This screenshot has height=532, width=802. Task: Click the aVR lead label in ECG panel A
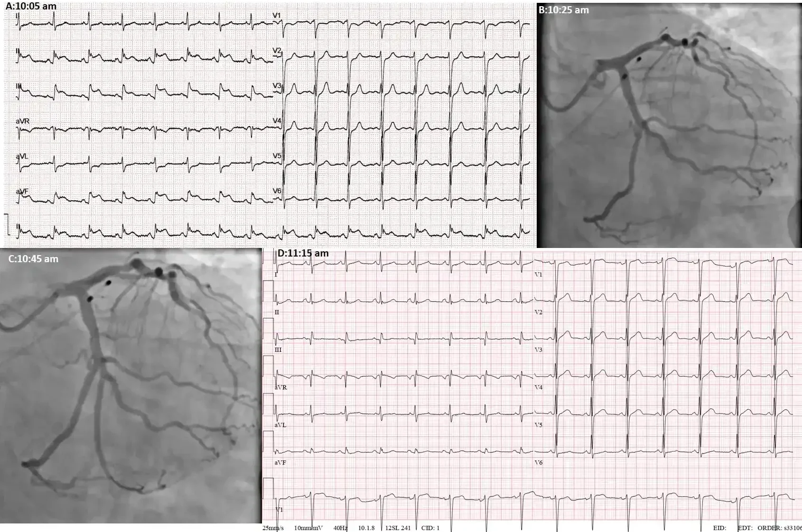click(x=22, y=121)
